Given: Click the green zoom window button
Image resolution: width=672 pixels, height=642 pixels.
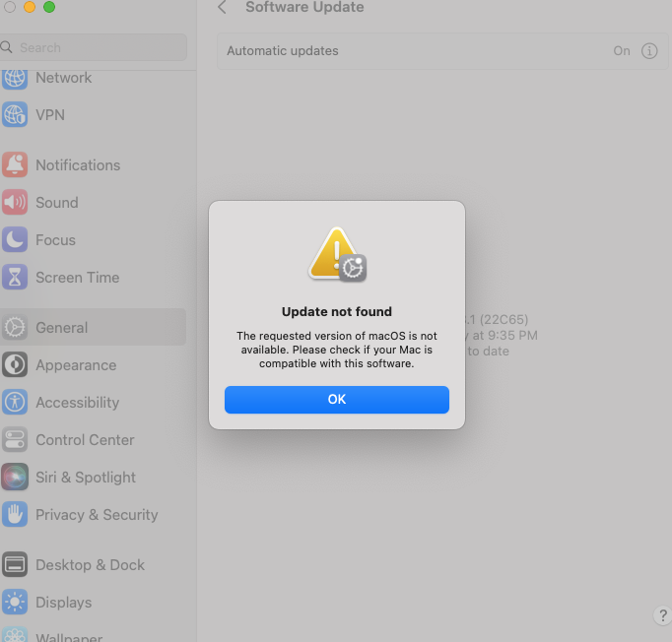Looking at the screenshot, I should (x=49, y=7).
